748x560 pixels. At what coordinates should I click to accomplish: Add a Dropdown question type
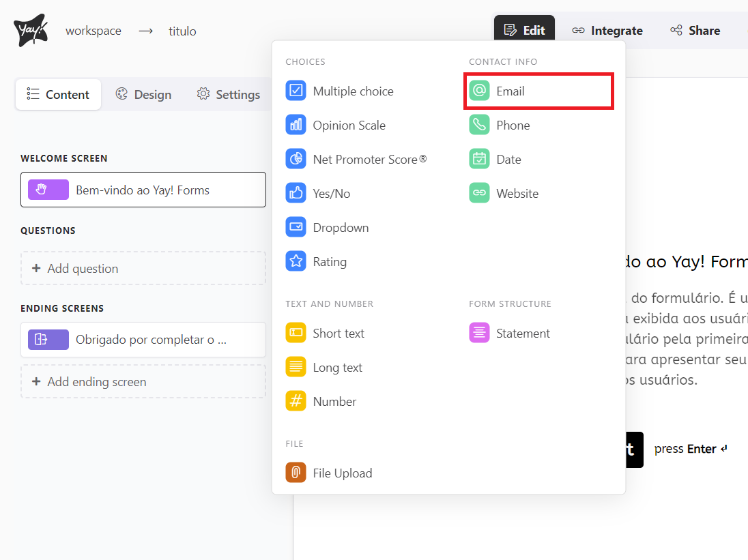tap(340, 228)
